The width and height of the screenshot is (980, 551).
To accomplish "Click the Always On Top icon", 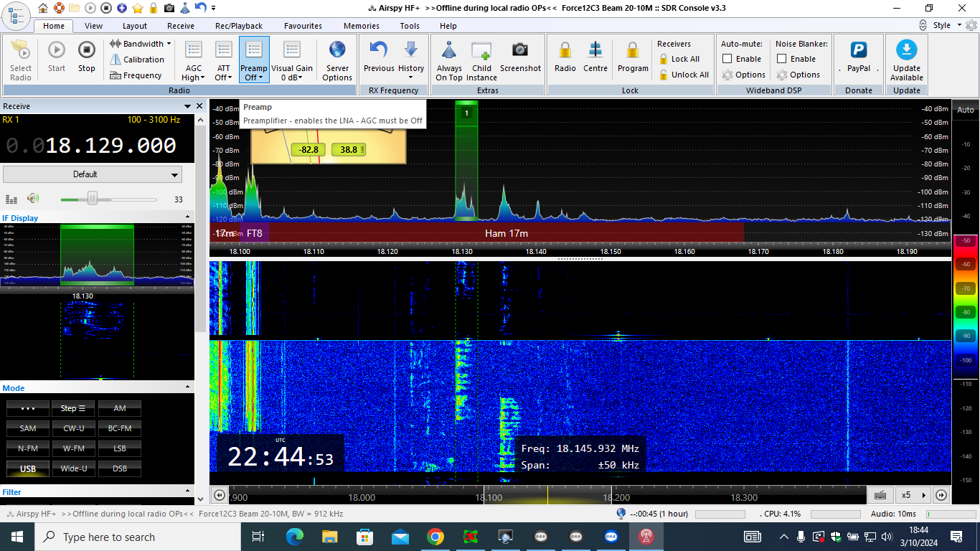I will point(449,50).
